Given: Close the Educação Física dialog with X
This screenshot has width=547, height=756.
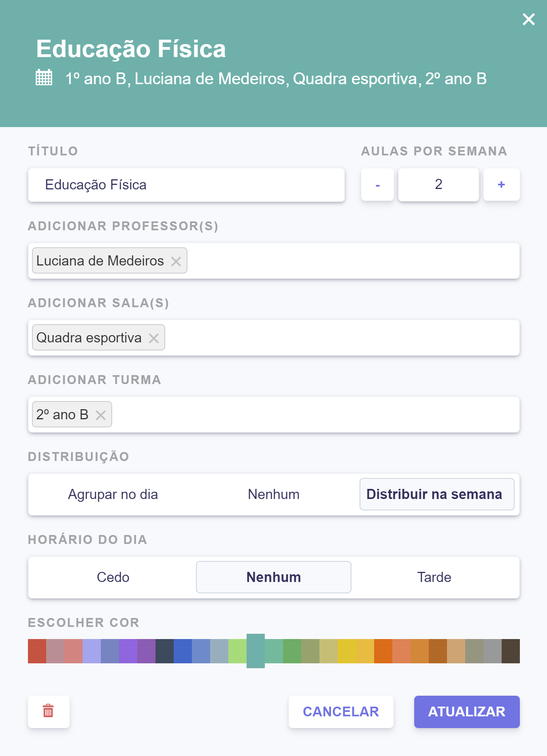Looking at the screenshot, I should coord(528,19).
